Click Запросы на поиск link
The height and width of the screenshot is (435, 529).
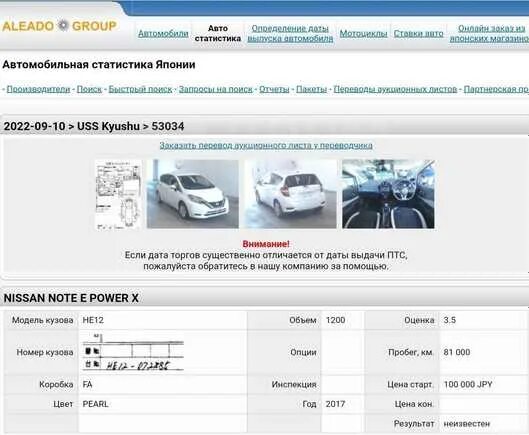(x=216, y=89)
